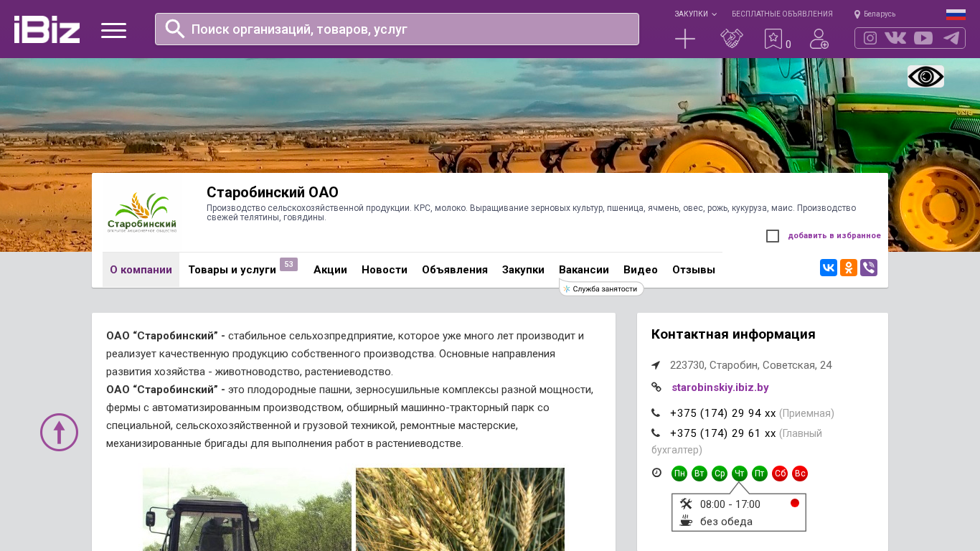Click the plus add icon in header
The width and height of the screenshot is (980, 551).
[x=685, y=39]
